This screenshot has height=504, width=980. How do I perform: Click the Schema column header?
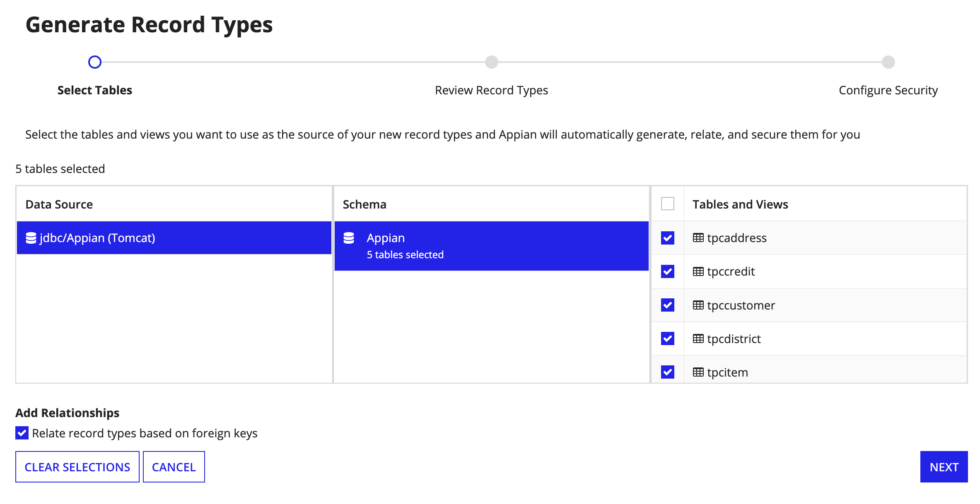point(364,204)
